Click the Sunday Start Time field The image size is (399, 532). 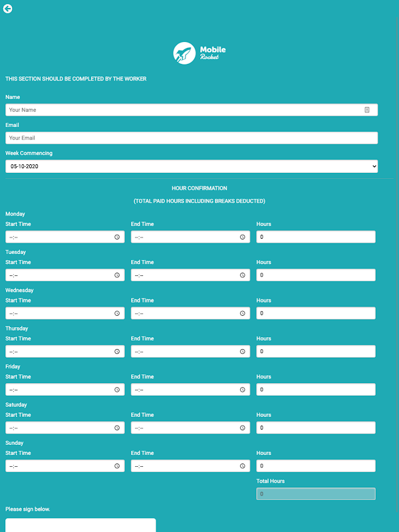65,466
